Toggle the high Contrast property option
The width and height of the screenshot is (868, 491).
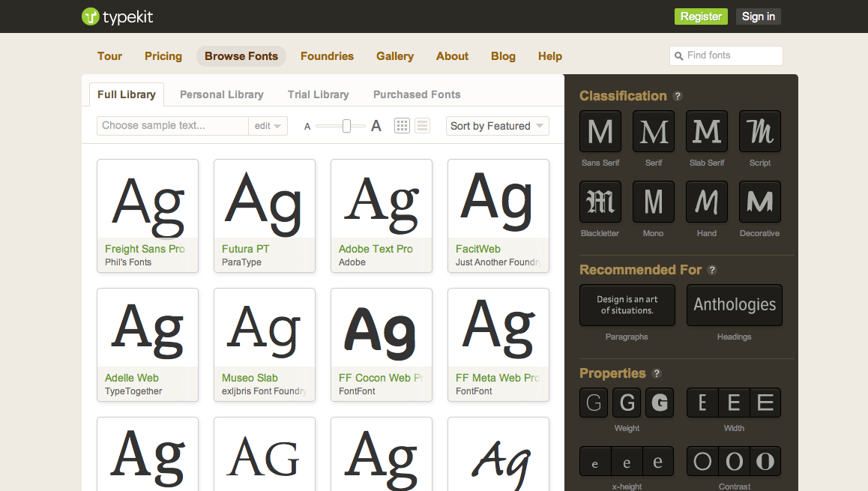click(x=765, y=461)
